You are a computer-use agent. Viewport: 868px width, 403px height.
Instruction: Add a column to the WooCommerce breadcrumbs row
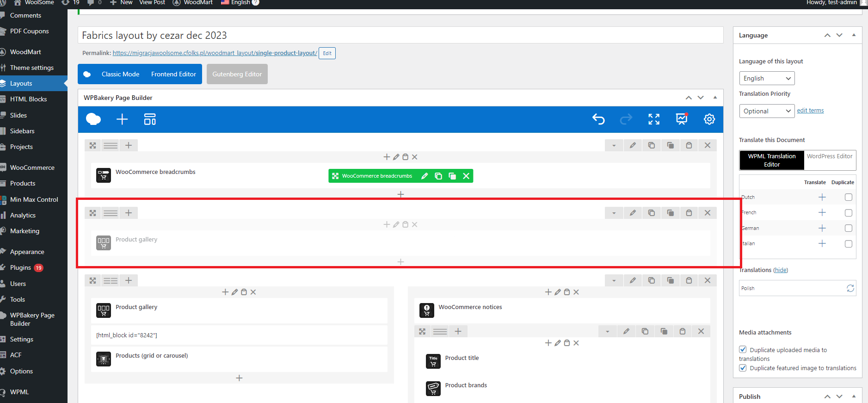coord(129,145)
